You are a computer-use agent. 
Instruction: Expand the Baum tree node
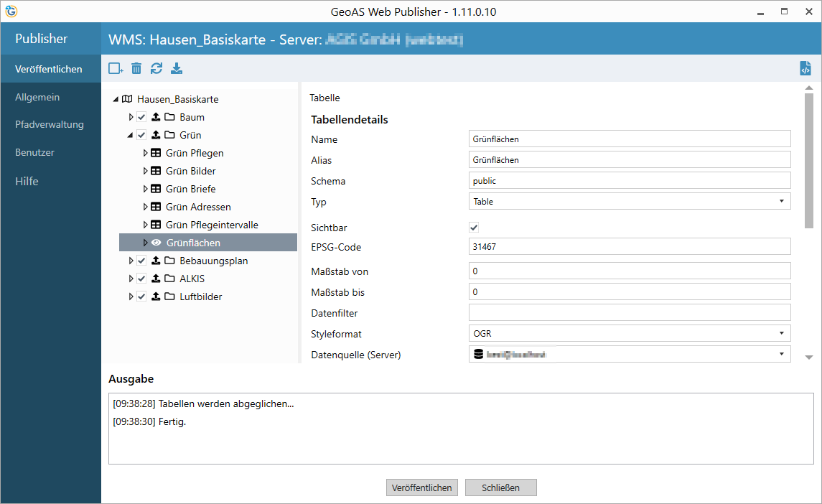tap(131, 116)
